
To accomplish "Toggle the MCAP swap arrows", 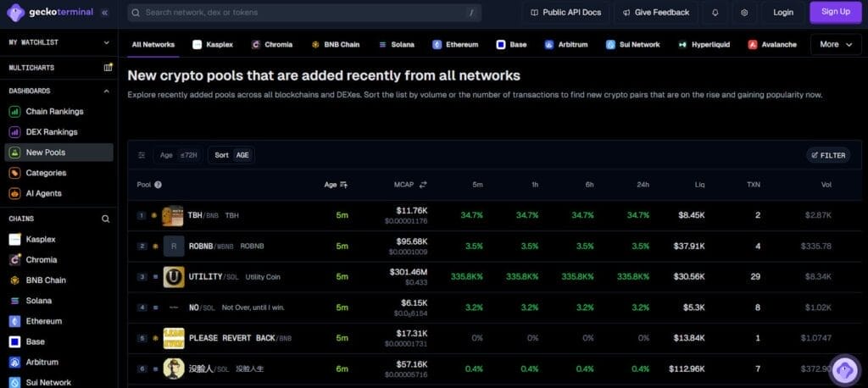I will tap(423, 185).
